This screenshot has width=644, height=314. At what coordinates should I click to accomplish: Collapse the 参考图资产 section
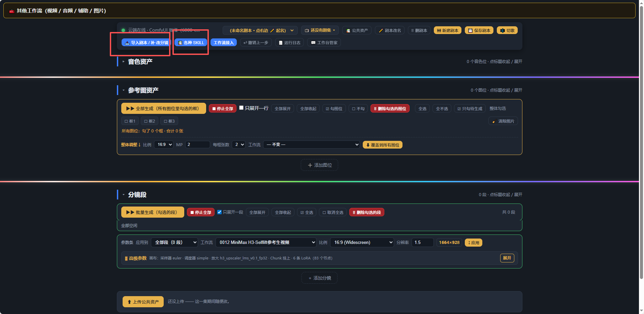pos(143,90)
